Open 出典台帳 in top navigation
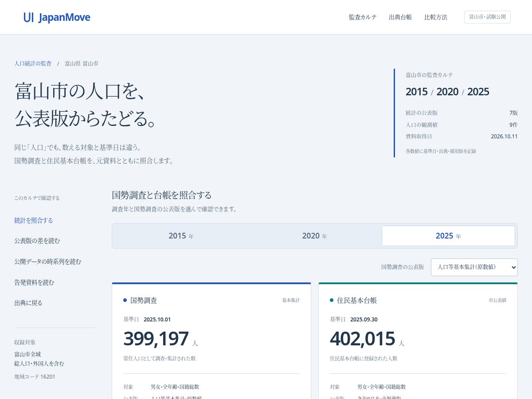This screenshot has height=399, width=532. coord(400,17)
